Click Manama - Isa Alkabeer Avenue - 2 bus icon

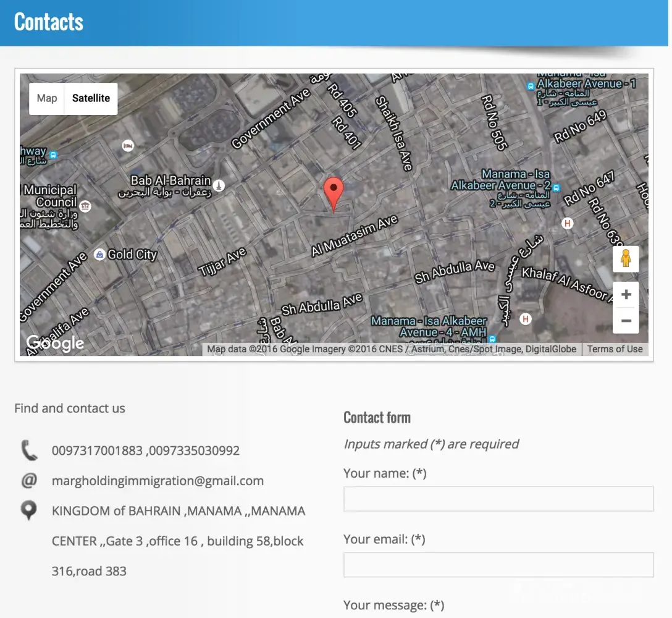click(x=556, y=188)
